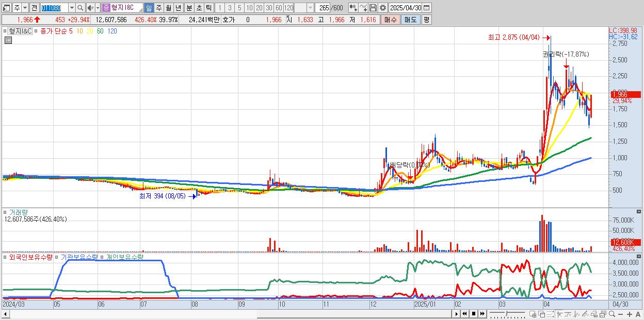
Task: Select the 10 interval preset
Action: (x=249, y=8)
